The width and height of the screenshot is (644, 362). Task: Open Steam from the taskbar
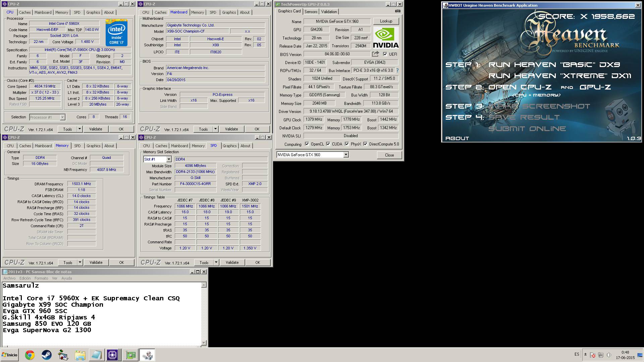coord(46,355)
